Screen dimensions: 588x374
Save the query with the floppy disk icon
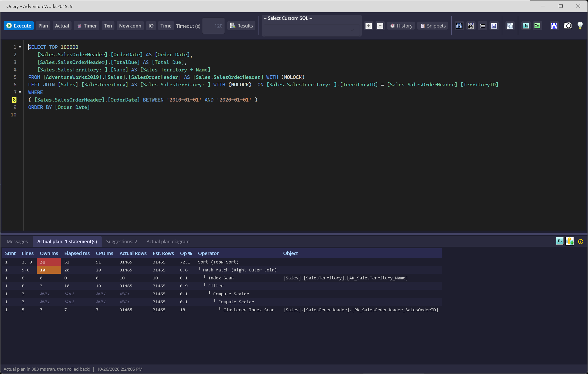(x=494, y=26)
